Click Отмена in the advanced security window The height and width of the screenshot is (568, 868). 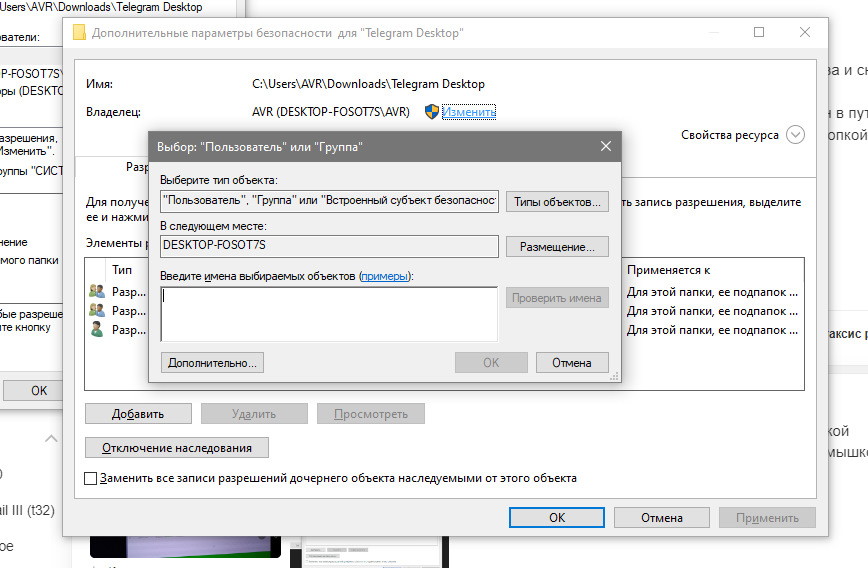(x=662, y=518)
